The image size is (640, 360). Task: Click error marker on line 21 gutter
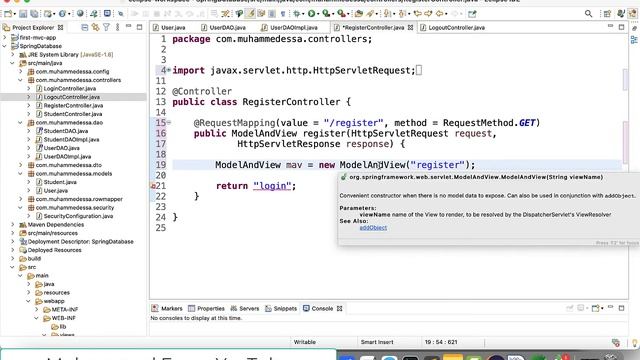click(x=153, y=186)
